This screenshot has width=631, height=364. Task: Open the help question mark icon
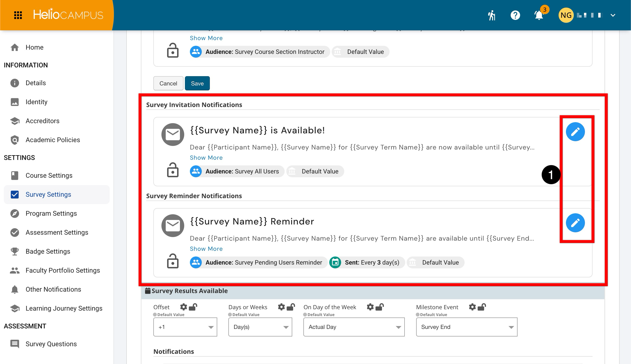pos(515,15)
